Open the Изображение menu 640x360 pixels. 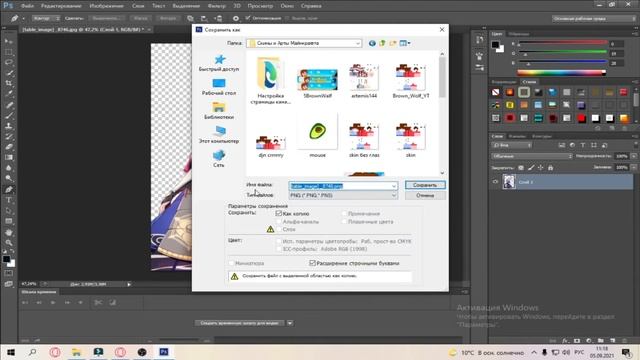pyautogui.click(x=107, y=6)
